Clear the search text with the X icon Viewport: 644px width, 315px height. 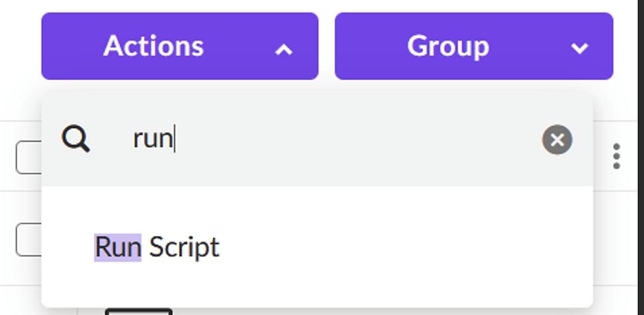tap(557, 140)
